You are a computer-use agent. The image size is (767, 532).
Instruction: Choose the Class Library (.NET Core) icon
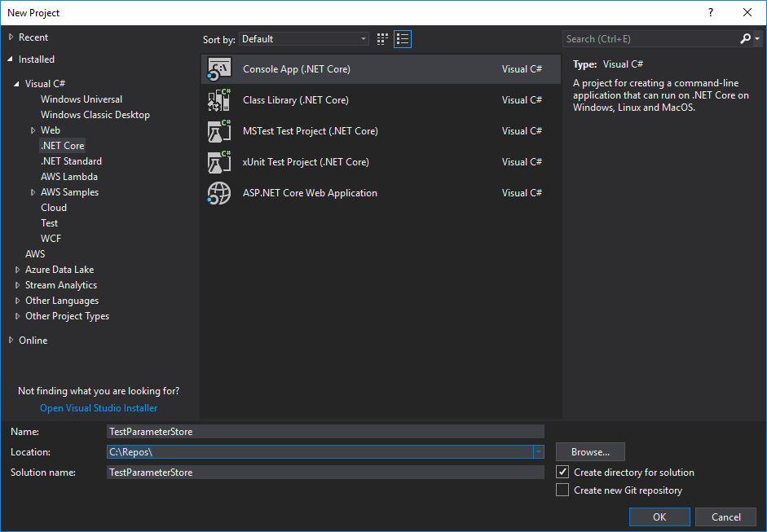[x=219, y=99]
